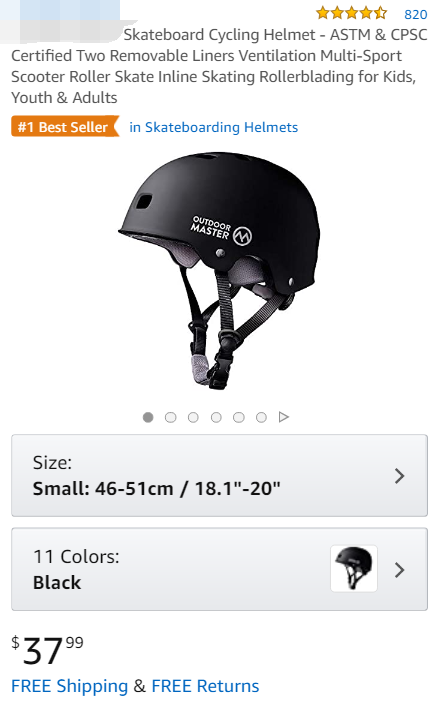439x701 pixels.
Task: Select the first image carousel dot
Action: point(148,417)
